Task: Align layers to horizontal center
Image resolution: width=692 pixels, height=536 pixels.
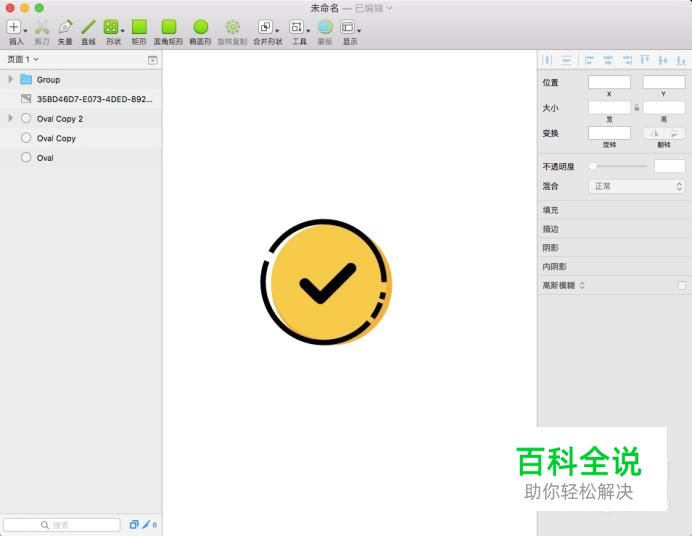Action: [608, 60]
